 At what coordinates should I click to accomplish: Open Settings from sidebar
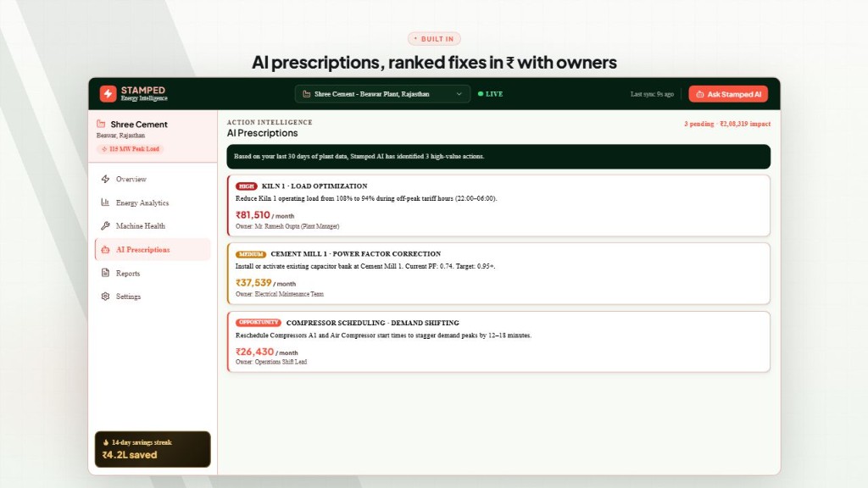point(153,297)
